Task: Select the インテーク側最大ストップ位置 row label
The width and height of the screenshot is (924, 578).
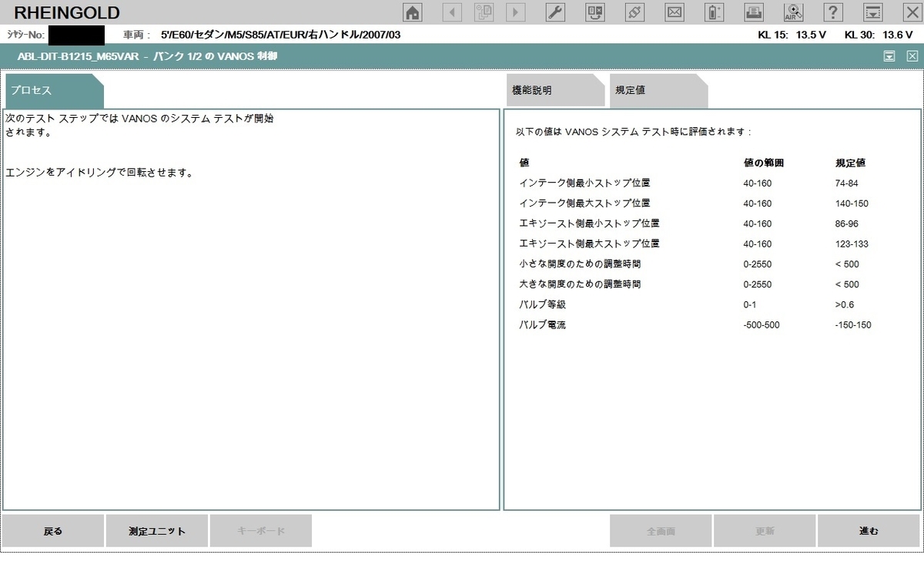Action: (585, 203)
